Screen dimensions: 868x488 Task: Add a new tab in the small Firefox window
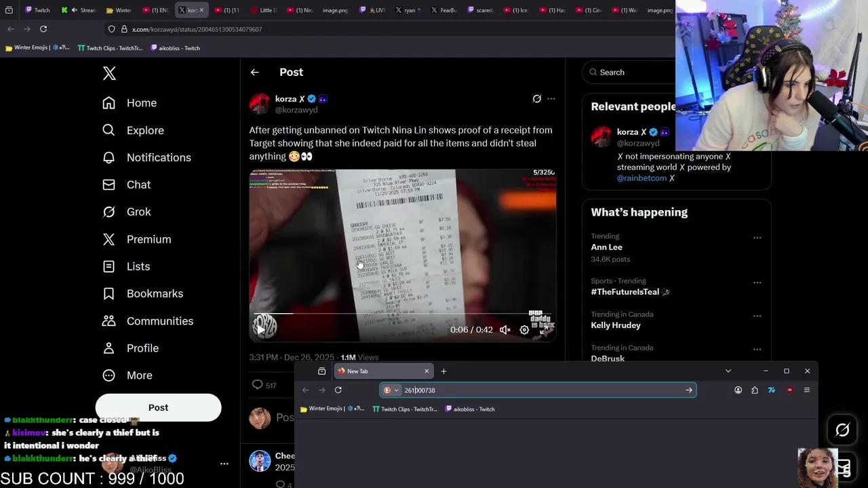443,371
